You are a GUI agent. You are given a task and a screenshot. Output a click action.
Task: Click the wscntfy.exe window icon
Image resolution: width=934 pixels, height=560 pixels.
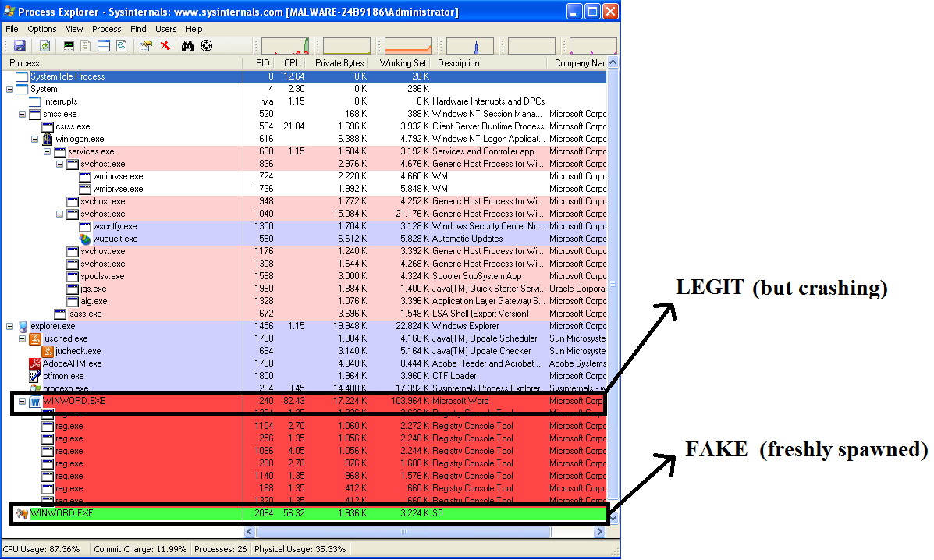85,227
